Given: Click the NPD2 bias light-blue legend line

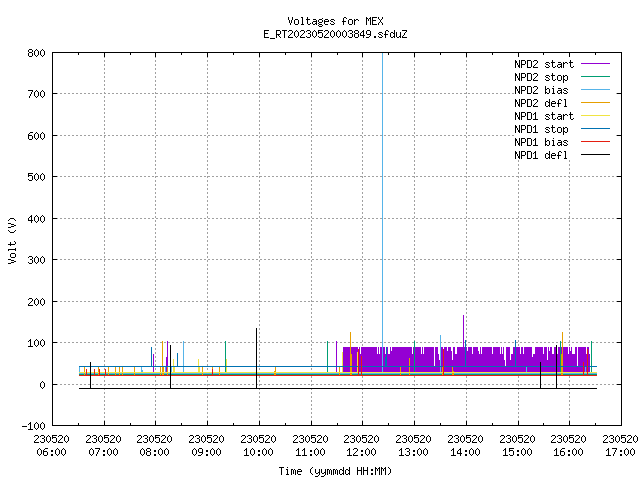Looking at the screenshot, I should tap(595, 90).
